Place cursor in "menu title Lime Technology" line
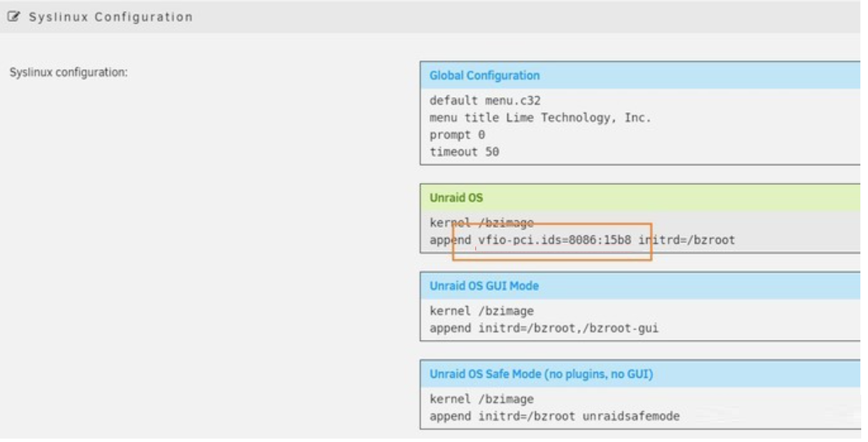 [540, 118]
